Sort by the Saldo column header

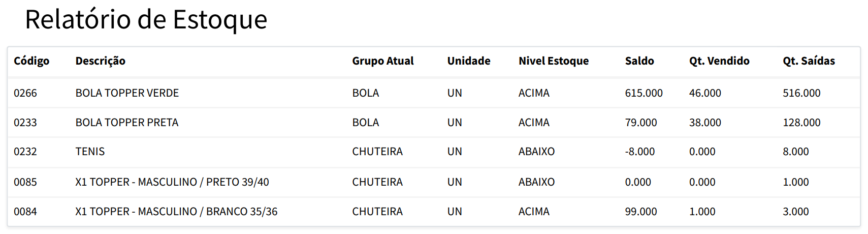point(639,61)
